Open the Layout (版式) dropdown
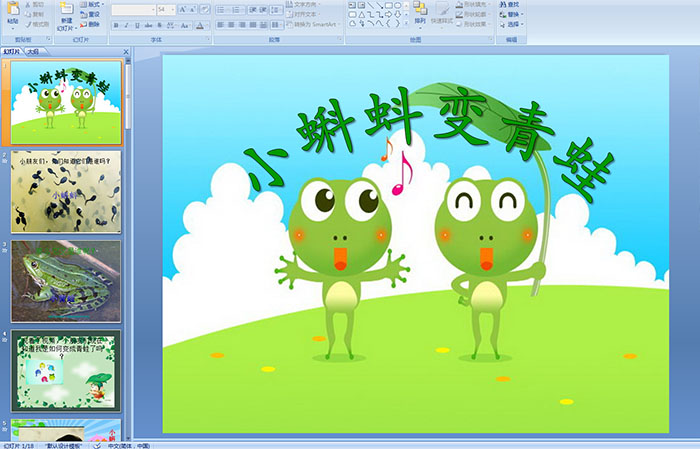 pos(92,4)
